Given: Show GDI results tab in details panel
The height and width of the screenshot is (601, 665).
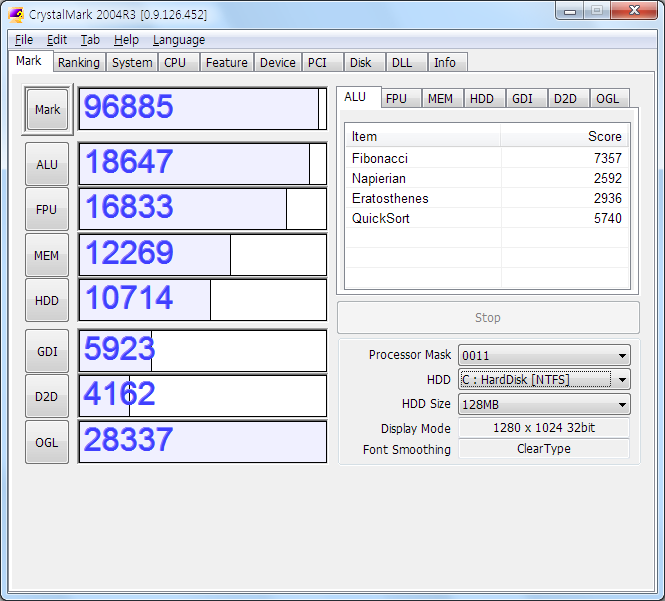Looking at the screenshot, I should pyautogui.click(x=526, y=98).
